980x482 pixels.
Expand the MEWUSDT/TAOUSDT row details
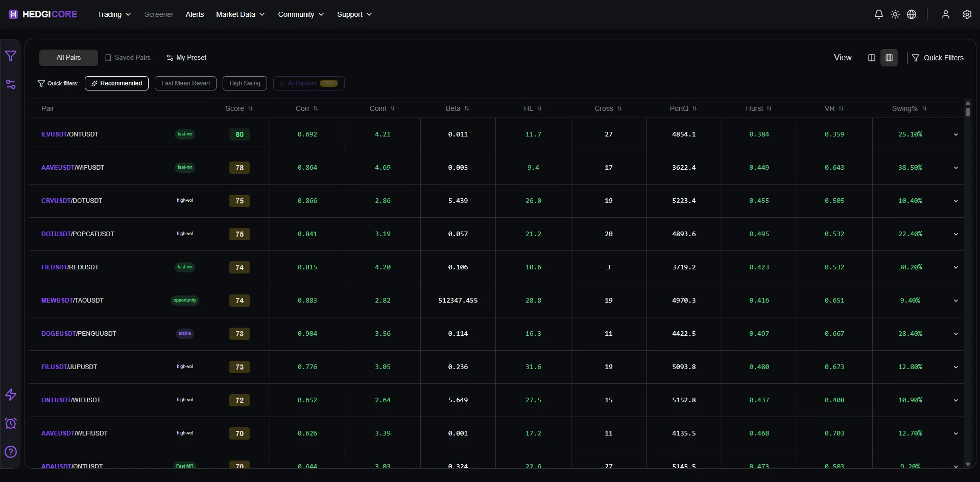955,301
